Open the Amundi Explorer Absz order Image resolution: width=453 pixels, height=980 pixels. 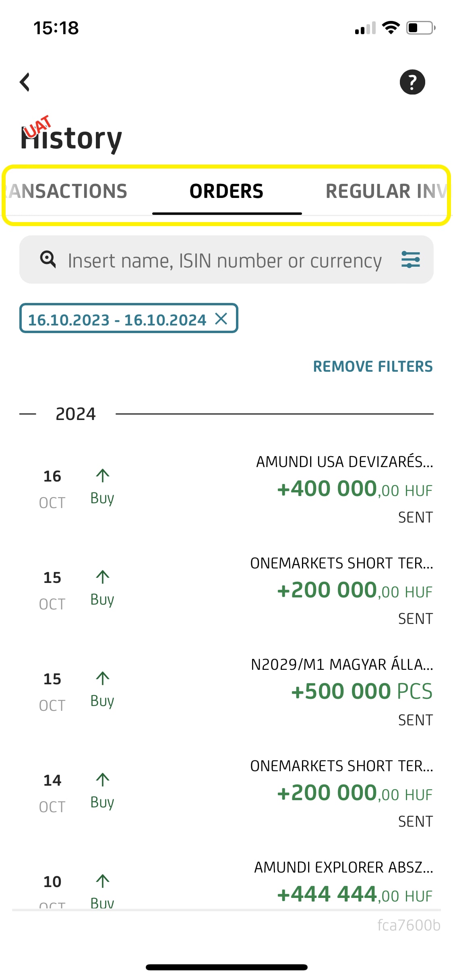point(343,867)
